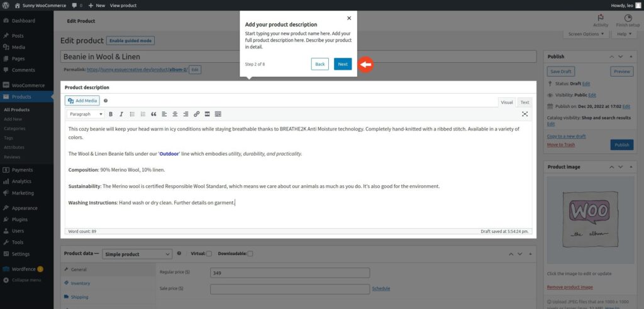Insert numbered list
Viewport: 644px width, 309px height.
tap(143, 114)
